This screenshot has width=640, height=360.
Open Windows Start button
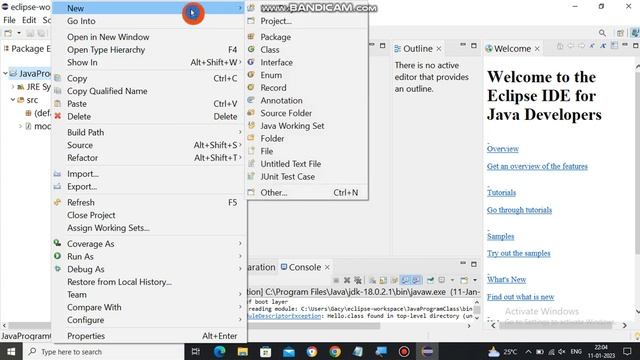[11, 351]
